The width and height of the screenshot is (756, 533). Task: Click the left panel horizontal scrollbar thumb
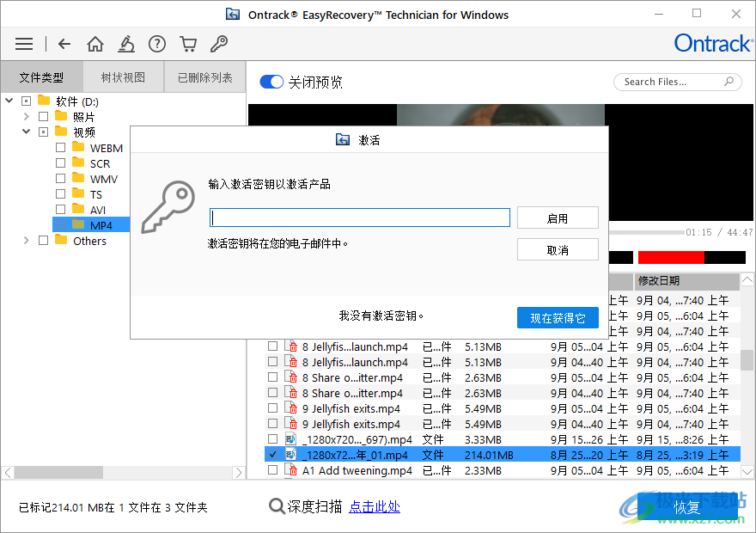click(58, 472)
